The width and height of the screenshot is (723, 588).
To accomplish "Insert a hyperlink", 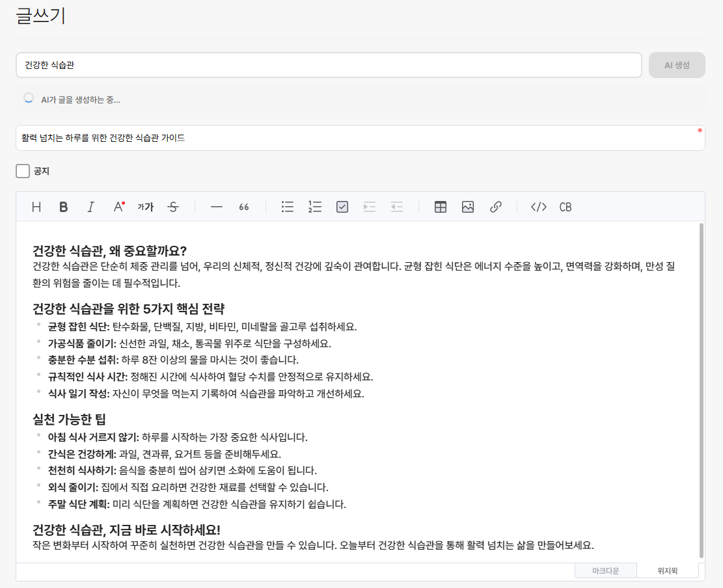I will 496,207.
